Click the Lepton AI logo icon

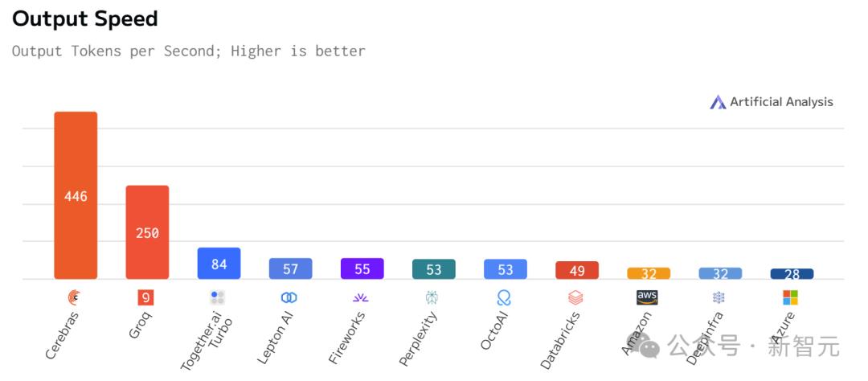point(289,297)
